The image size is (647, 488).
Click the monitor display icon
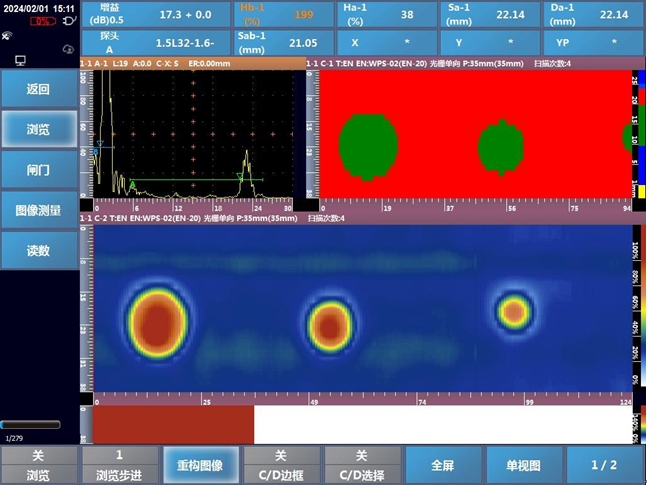point(20,61)
